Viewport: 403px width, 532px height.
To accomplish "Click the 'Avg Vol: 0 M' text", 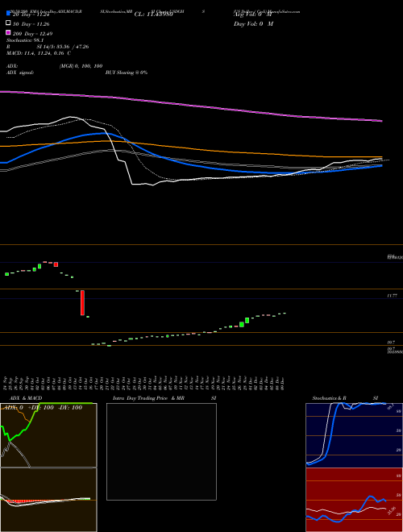I will click(x=252, y=15).
